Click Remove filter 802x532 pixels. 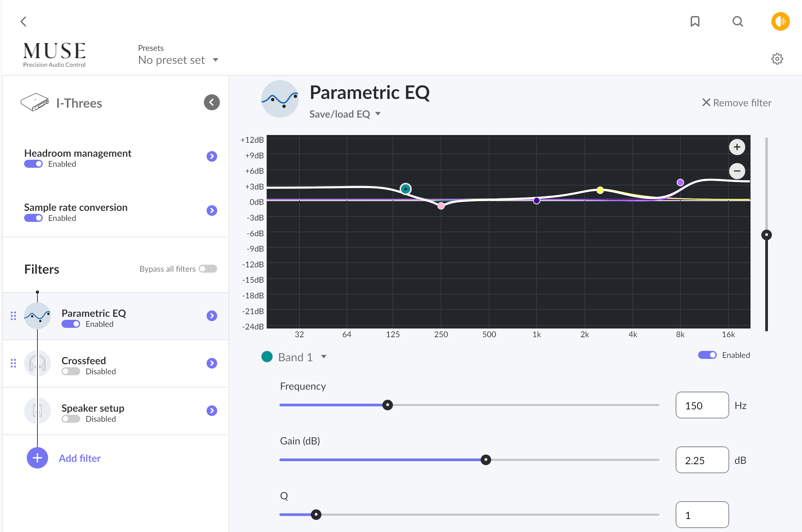[736, 103]
